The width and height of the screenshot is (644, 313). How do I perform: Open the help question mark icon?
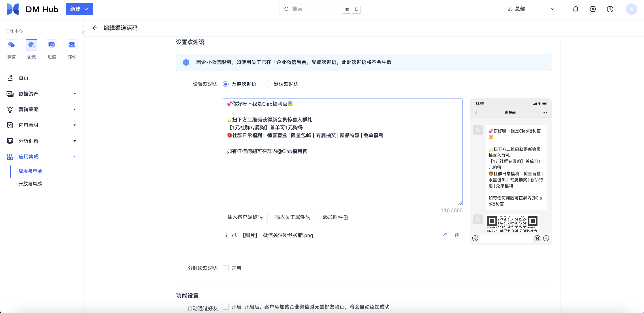pos(610,9)
